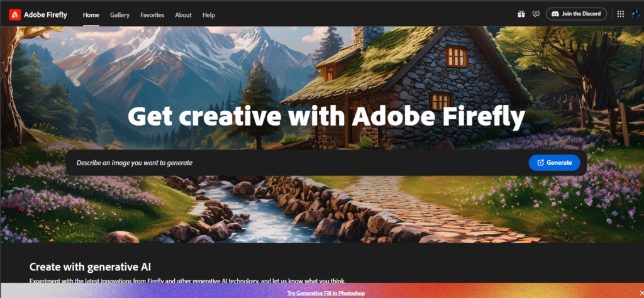Screen dimensions: 644x298
Task: Click Get creative with Adobe Firefly headline
Action: pyautogui.click(x=326, y=116)
